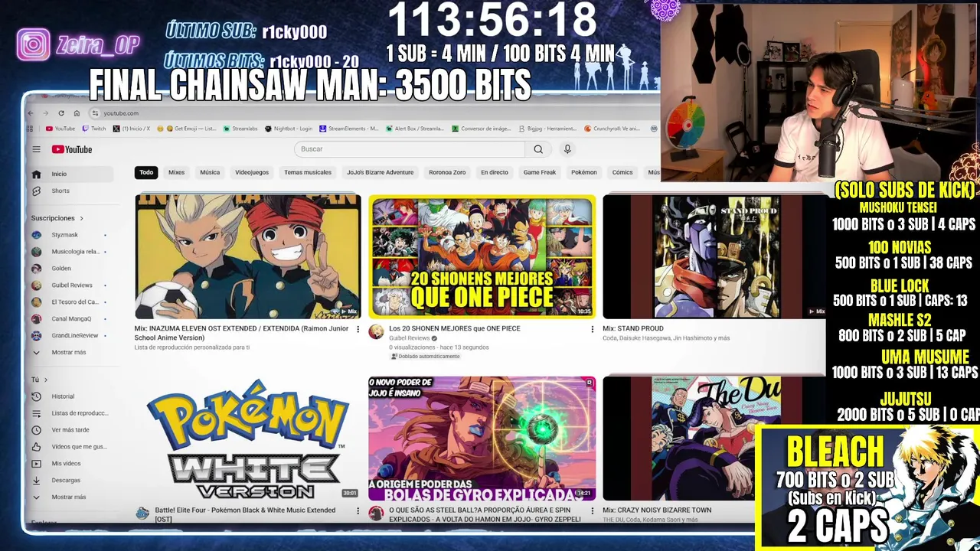This screenshot has height=551, width=980.
Task: Open Guibel Reviews in subscriptions list
Action: click(72, 285)
